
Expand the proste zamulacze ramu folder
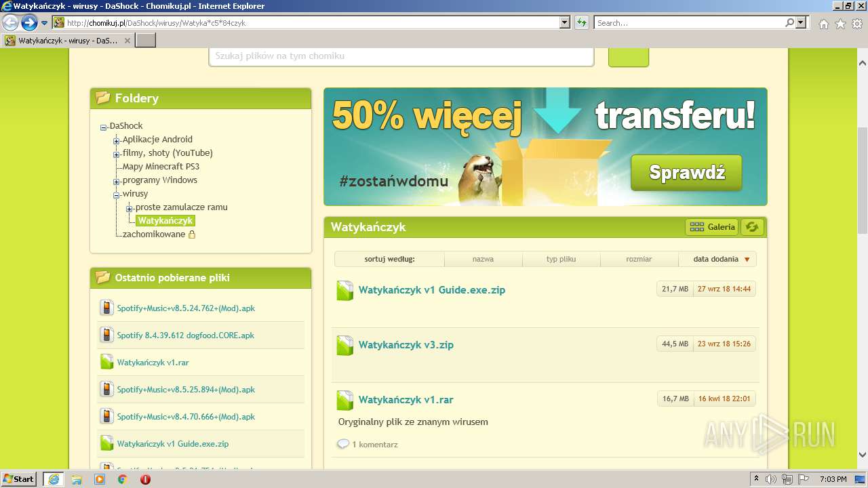[x=130, y=208]
